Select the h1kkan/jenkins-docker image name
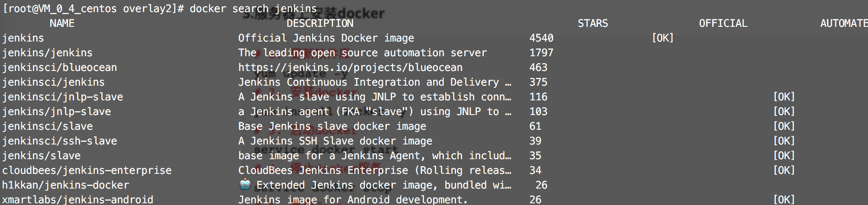The image size is (868, 205). coord(65,185)
